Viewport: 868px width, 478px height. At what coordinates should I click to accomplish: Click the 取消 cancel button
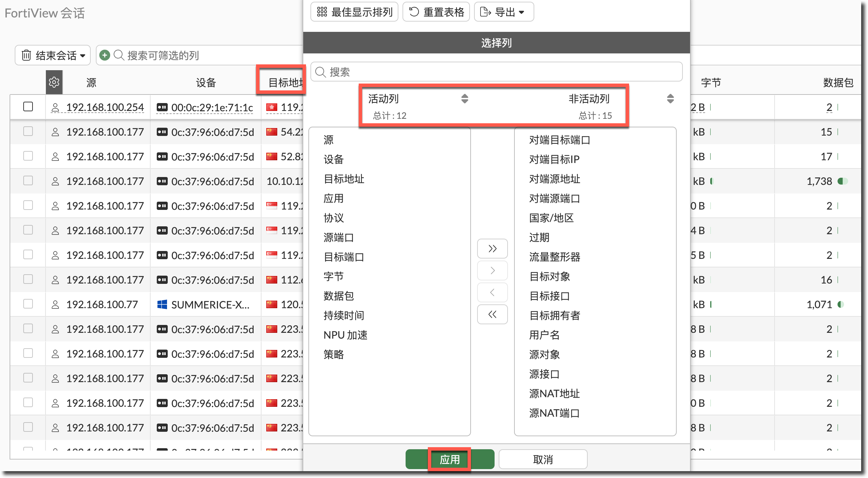543,460
